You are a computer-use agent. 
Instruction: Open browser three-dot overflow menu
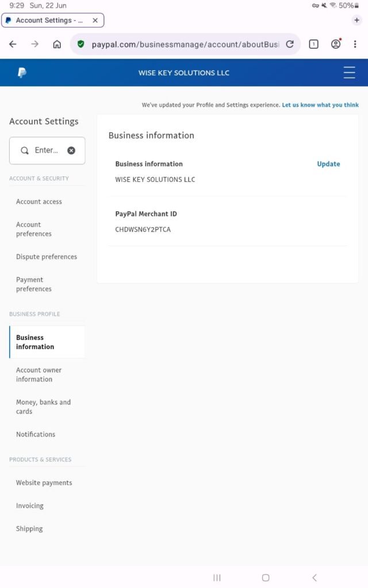tap(355, 44)
